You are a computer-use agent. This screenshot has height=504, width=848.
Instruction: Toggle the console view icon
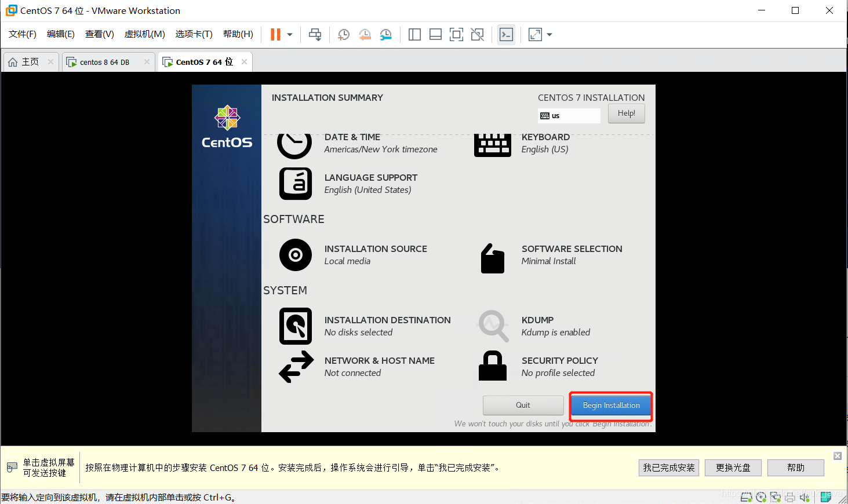click(506, 35)
